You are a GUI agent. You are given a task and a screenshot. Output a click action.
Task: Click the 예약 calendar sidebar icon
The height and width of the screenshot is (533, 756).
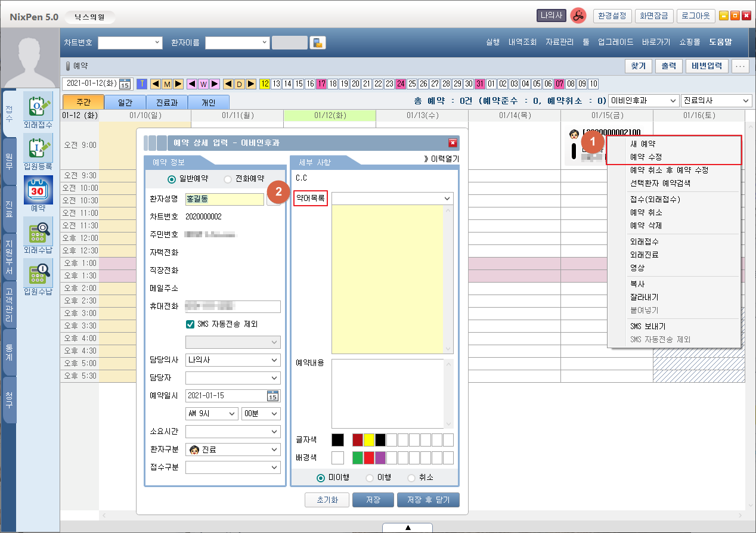coord(38,190)
